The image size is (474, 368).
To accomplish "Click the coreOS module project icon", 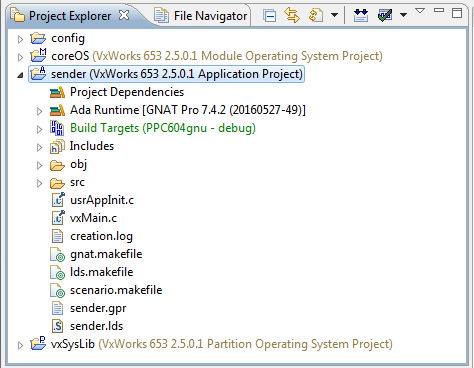I will pyautogui.click(x=38, y=55).
